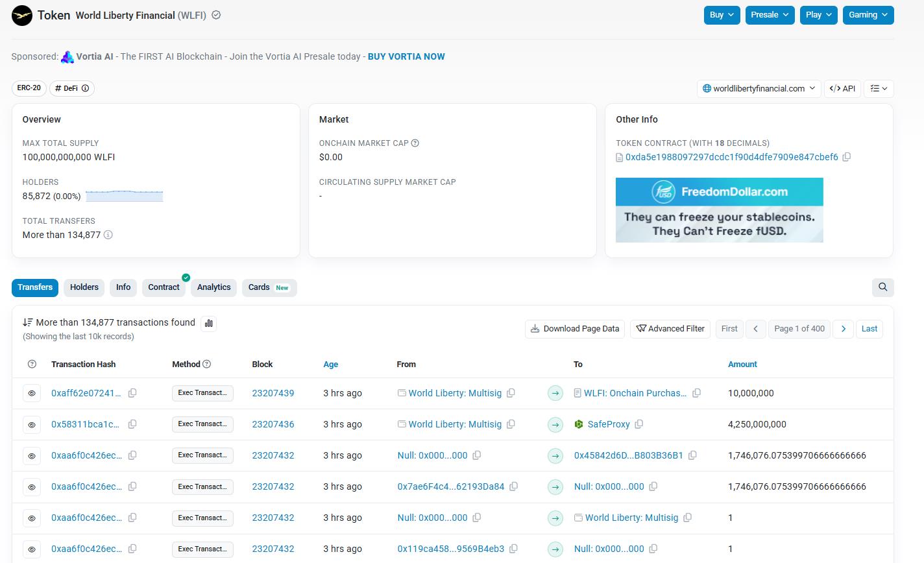The image size is (924, 563).
Task: Go to the next page arrow
Action: (843, 329)
